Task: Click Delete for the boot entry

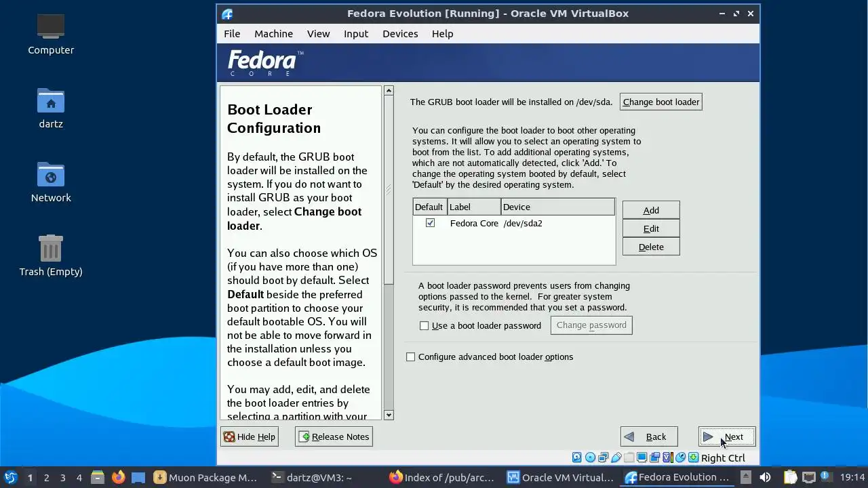Action: tap(651, 247)
